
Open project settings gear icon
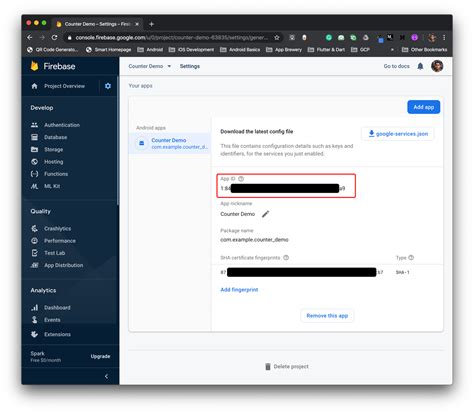coord(108,86)
